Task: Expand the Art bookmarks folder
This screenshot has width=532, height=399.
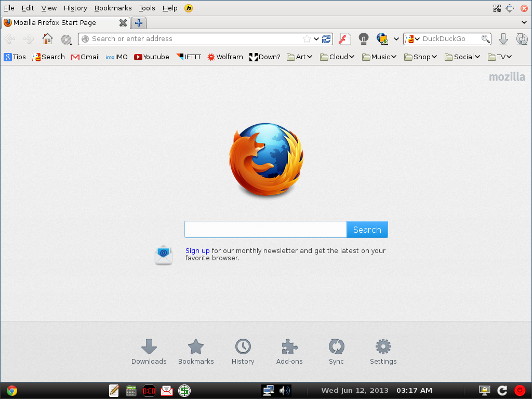Action: [299, 57]
